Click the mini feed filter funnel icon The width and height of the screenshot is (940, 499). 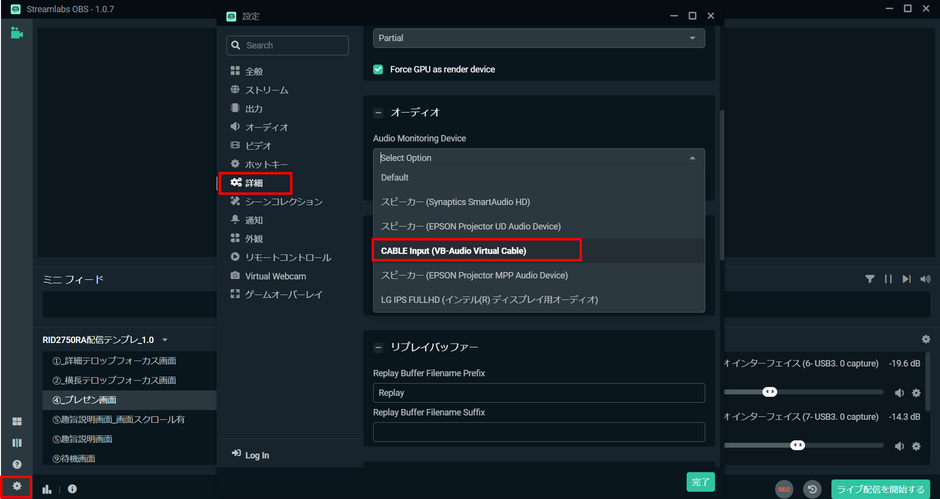[869, 279]
